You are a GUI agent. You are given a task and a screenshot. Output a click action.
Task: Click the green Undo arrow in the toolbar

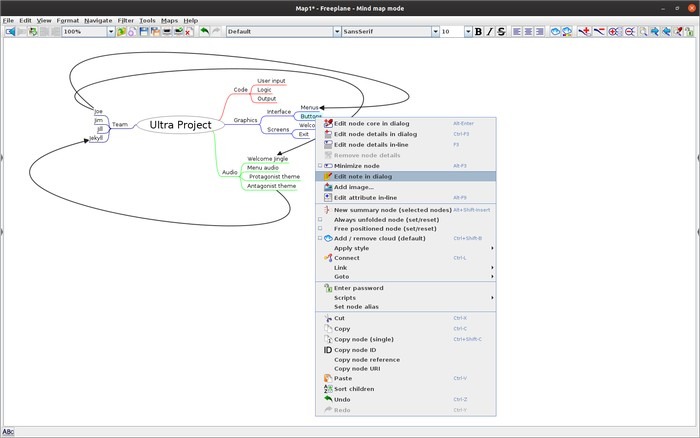point(204,31)
